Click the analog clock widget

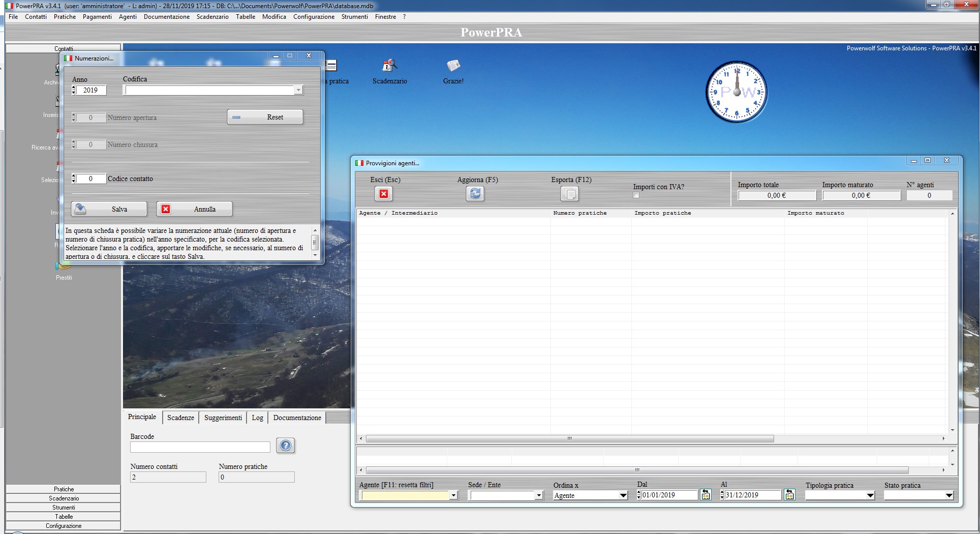737,92
